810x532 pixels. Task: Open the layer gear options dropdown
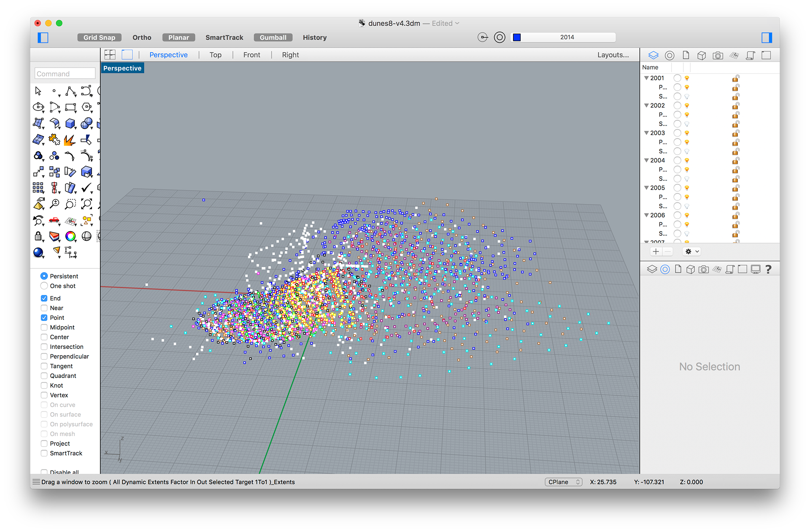pos(692,251)
